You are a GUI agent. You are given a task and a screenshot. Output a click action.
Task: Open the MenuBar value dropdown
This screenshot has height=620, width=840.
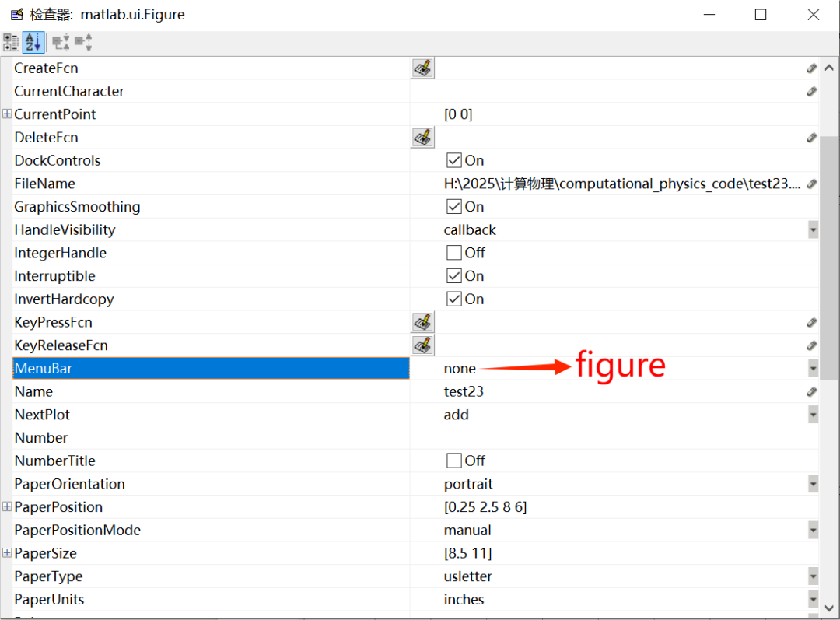(x=813, y=368)
